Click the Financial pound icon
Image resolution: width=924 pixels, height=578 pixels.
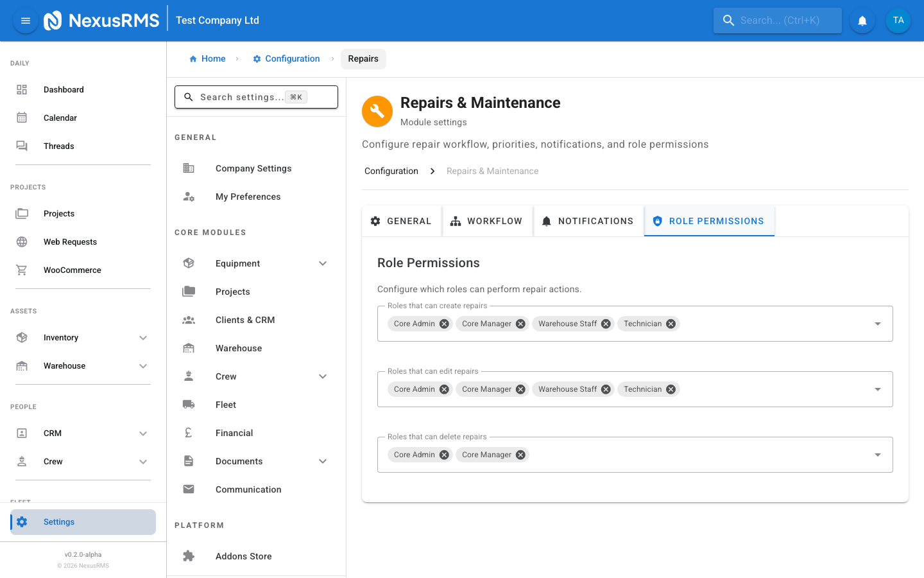[x=188, y=432]
